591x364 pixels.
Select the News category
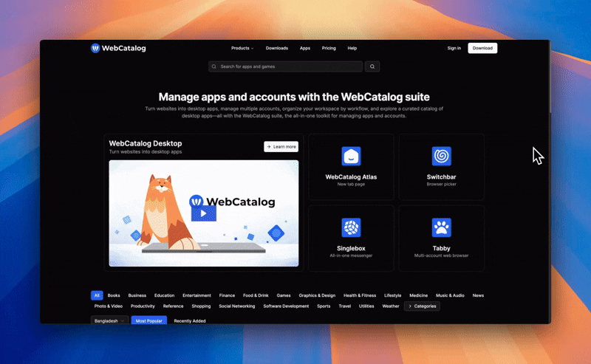click(478, 295)
